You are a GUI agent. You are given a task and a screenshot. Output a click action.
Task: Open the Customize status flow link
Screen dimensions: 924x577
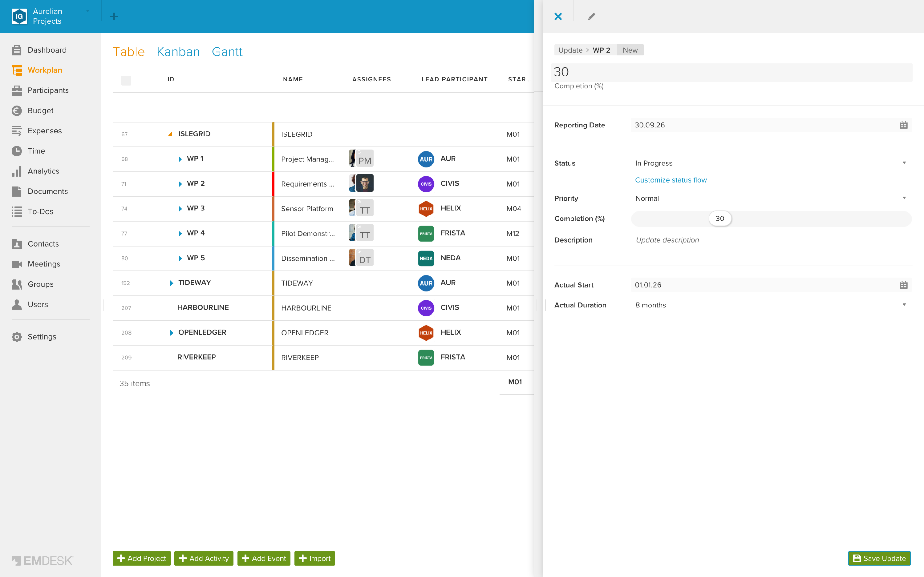point(671,180)
